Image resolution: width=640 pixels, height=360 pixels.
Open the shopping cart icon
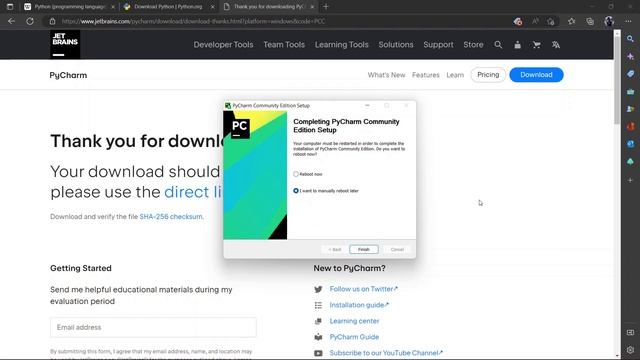pyautogui.click(x=536, y=44)
